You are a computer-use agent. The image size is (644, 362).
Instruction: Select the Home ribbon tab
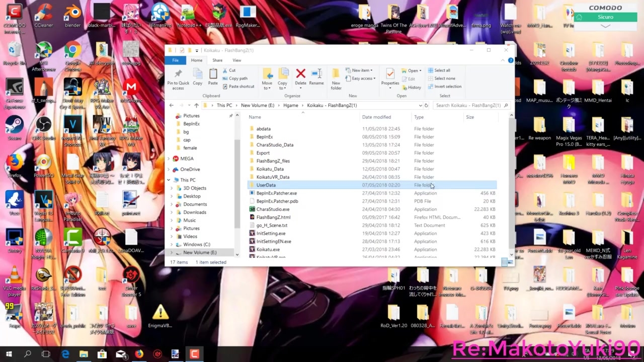197,60
